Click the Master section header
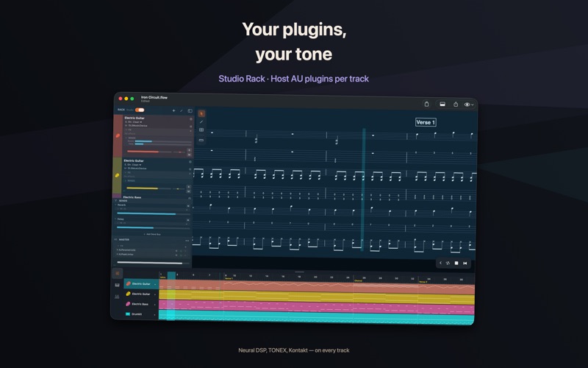 (x=124, y=240)
